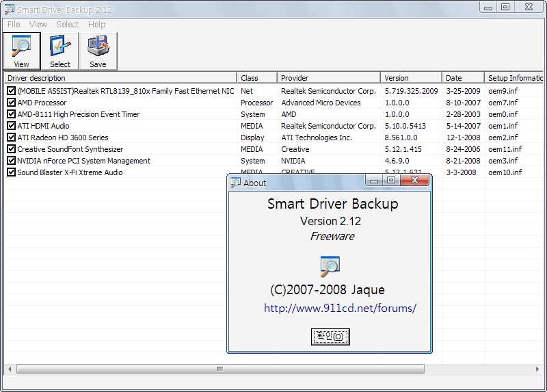Screen dimensions: 547x392
Task: Maximize the Smart Driver Backup window
Action: pyautogui.click(x=505, y=7)
